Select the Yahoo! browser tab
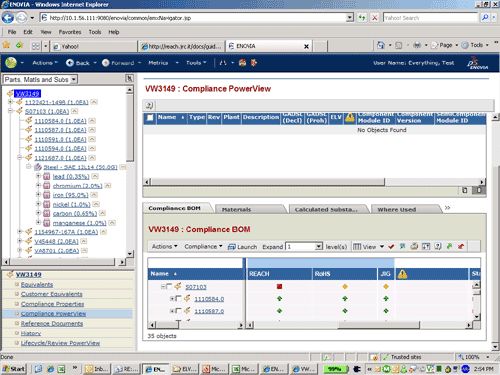The width and height of the screenshot is (500, 375). (x=94, y=46)
